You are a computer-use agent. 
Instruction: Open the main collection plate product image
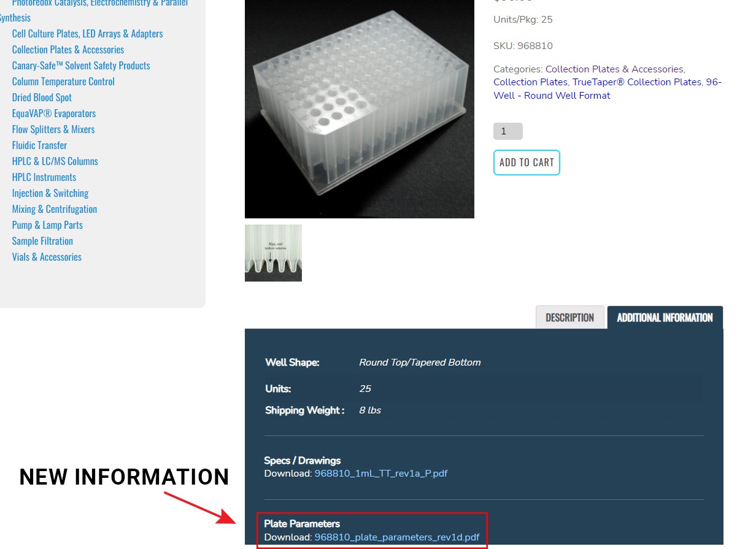click(x=360, y=109)
